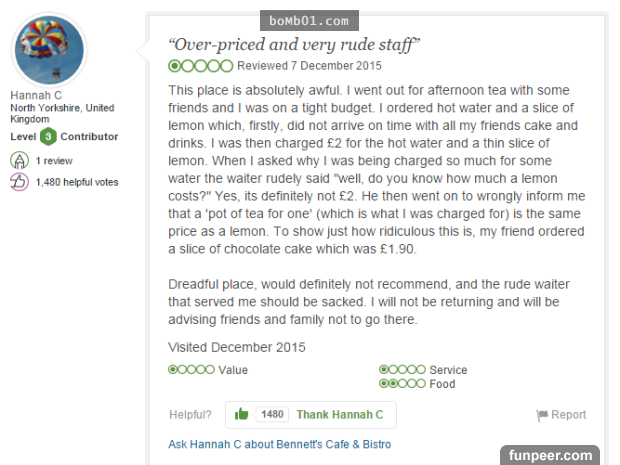This screenshot has height=465, width=620.
Task: Open Ask Hannah C about Bennett's Cafe link
Action: click(280, 444)
